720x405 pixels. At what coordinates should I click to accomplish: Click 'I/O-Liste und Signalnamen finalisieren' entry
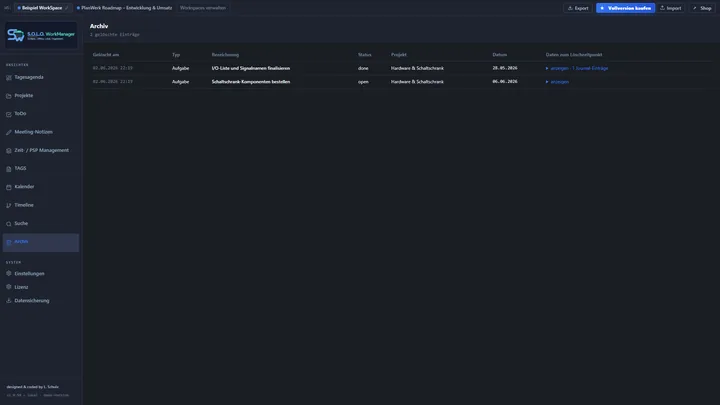tap(251, 68)
